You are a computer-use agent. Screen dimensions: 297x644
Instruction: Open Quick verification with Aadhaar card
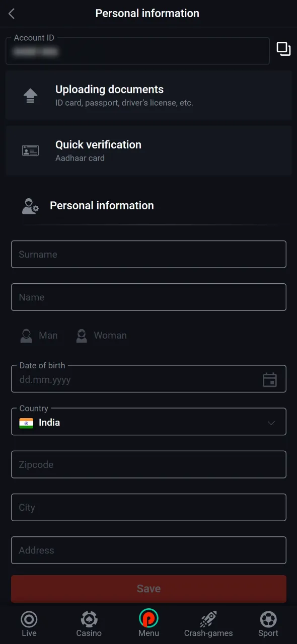tap(148, 150)
